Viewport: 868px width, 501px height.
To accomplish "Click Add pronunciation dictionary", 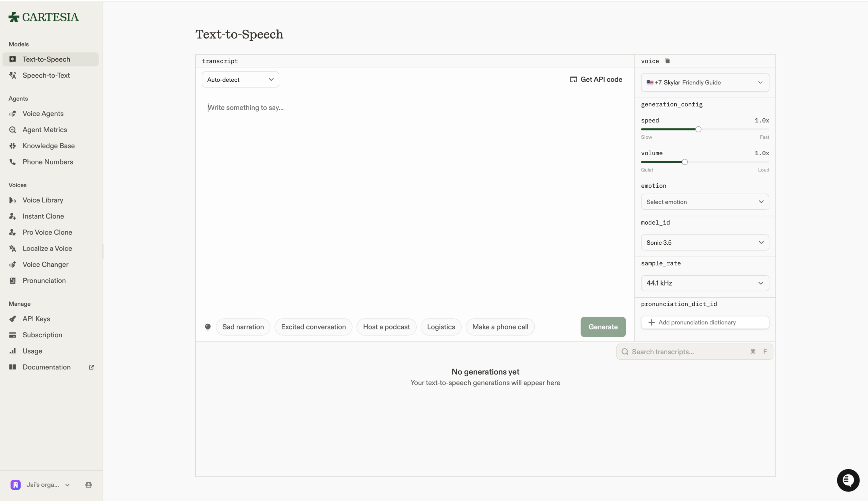I will pyautogui.click(x=705, y=322).
